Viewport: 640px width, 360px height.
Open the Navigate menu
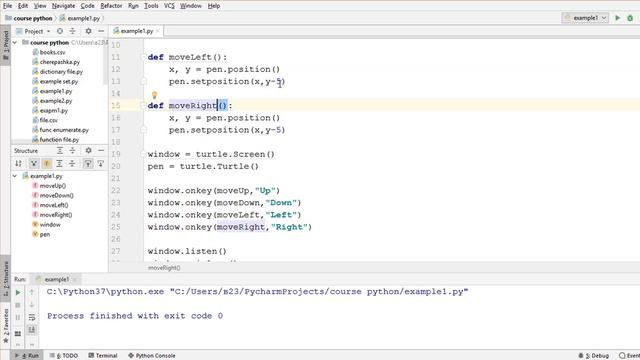click(x=63, y=6)
